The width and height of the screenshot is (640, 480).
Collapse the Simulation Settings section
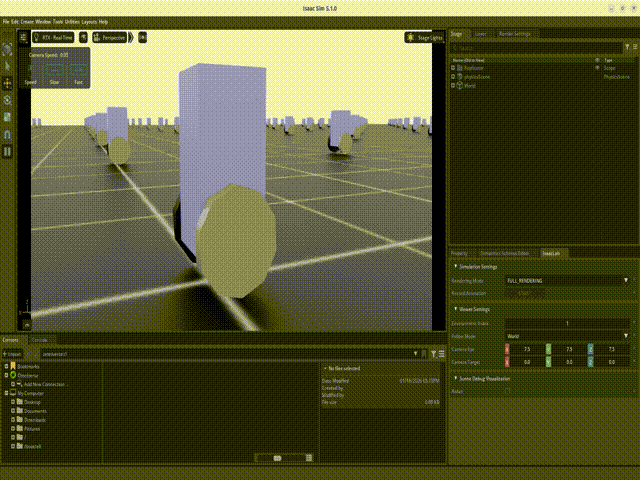pos(455,267)
